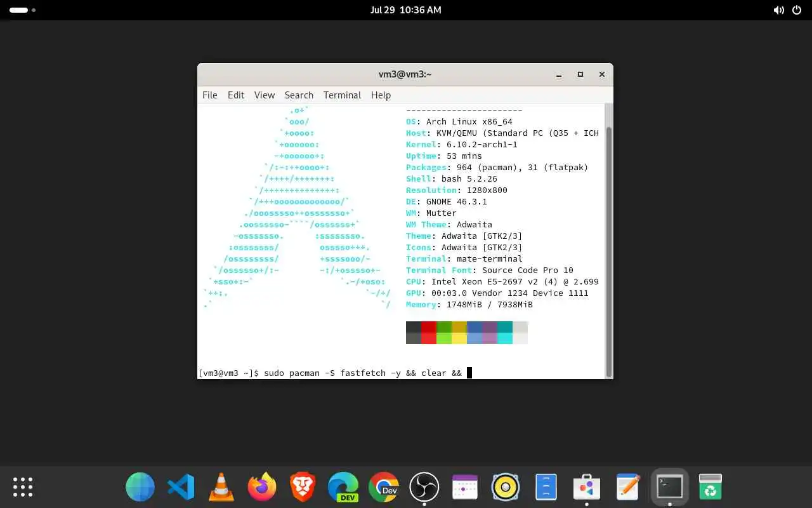Click the power icon in top bar

[x=797, y=10]
